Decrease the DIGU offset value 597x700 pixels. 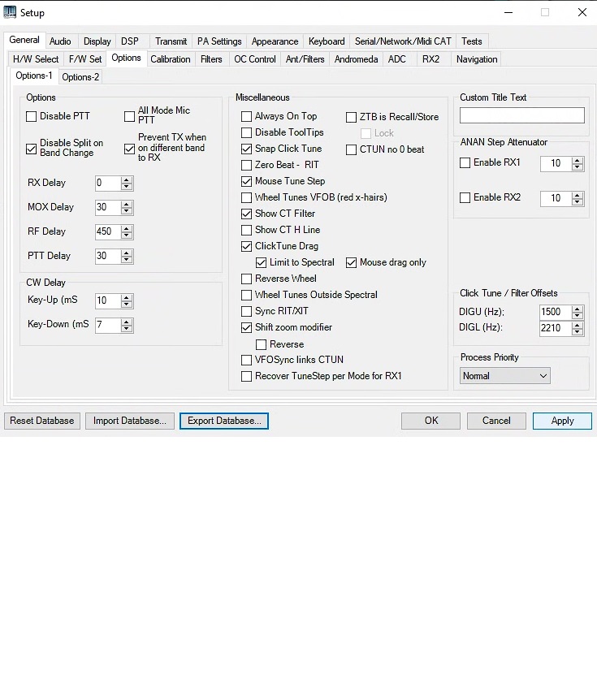[x=578, y=316]
